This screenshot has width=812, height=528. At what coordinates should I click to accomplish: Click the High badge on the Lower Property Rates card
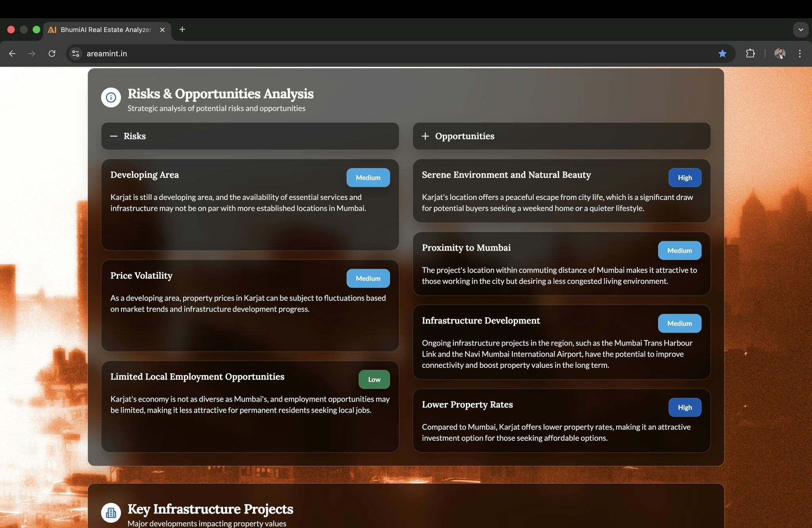coord(684,407)
